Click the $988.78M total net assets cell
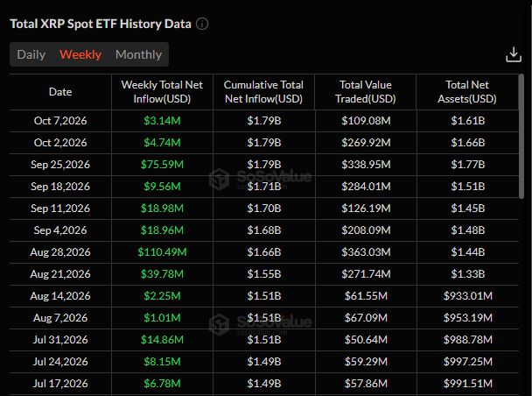This screenshot has height=396, width=532. tap(468, 340)
